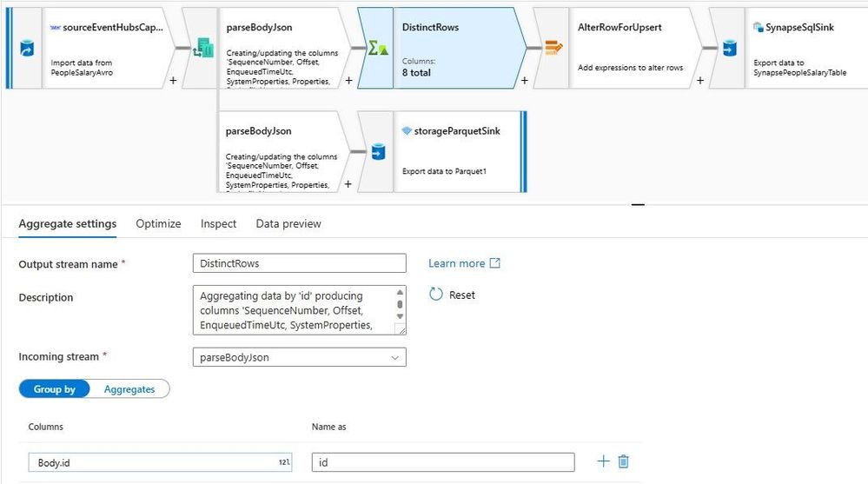868x484 pixels.
Task: Open the Body.id column selector
Action: click(x=160, y=462)
